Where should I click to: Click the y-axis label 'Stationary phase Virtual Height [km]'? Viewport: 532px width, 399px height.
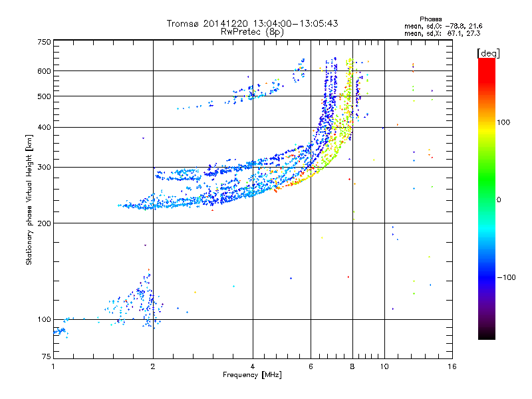click(x=29, y=199)
